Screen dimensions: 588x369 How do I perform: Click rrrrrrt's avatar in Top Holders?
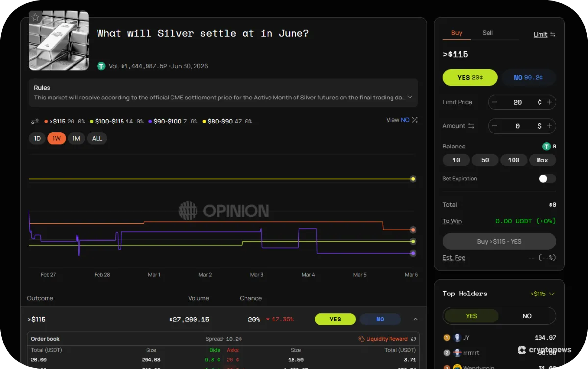pos(458,352)
